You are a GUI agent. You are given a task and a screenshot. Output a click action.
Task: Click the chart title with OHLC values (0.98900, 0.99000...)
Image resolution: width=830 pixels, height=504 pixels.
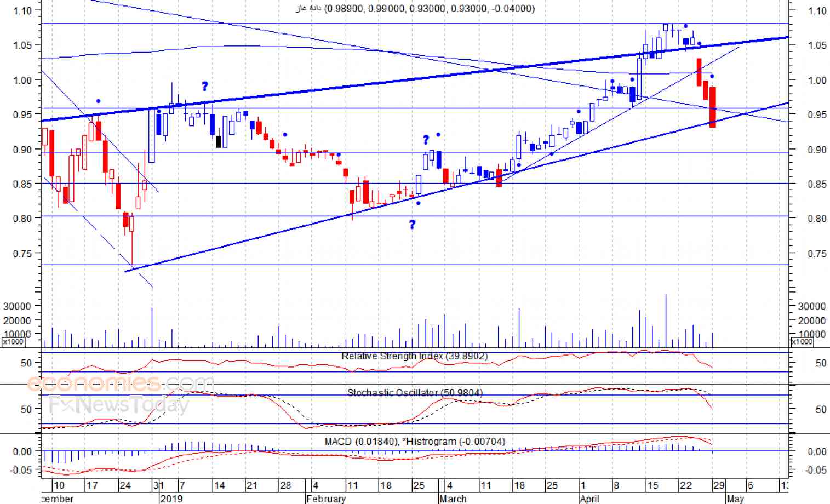tap(415, 8)
